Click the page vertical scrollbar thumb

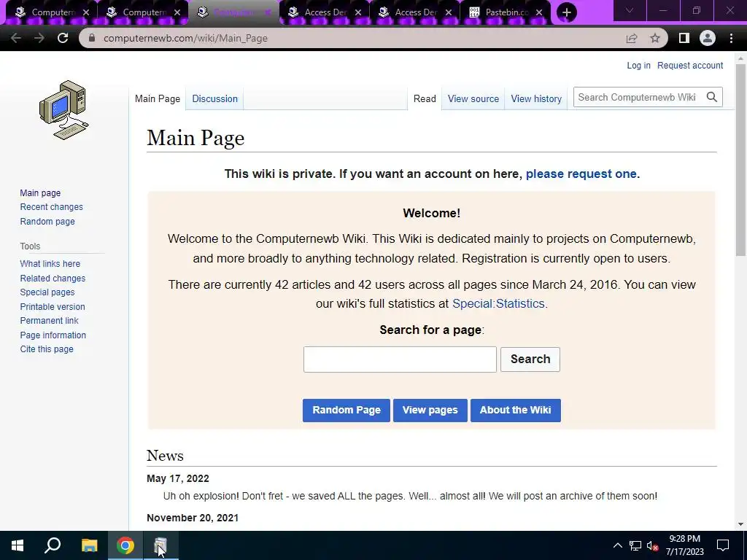pos(740,160)
